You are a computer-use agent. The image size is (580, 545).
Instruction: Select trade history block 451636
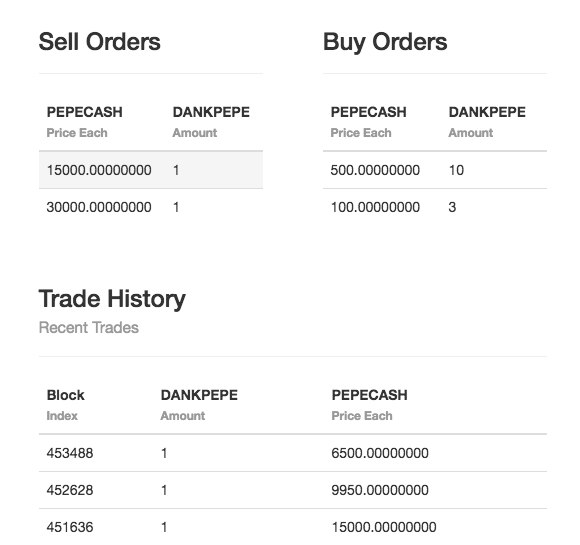[x=293, y=527]
